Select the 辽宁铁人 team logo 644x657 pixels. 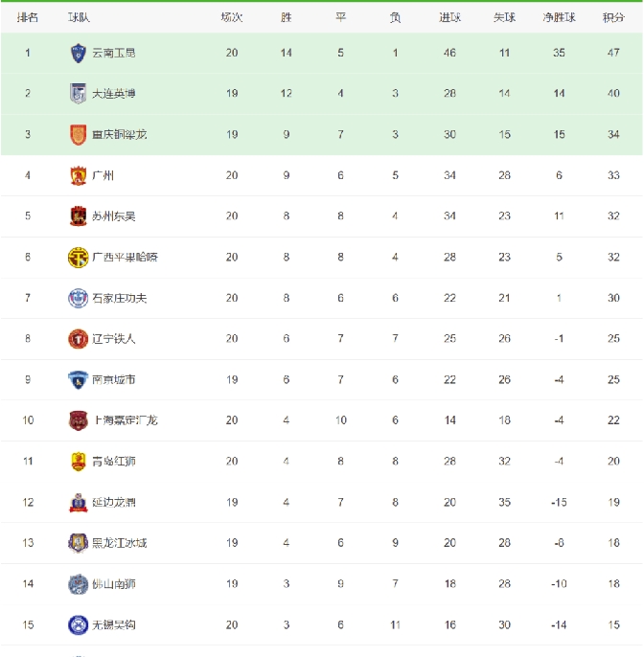click(78, 338)
